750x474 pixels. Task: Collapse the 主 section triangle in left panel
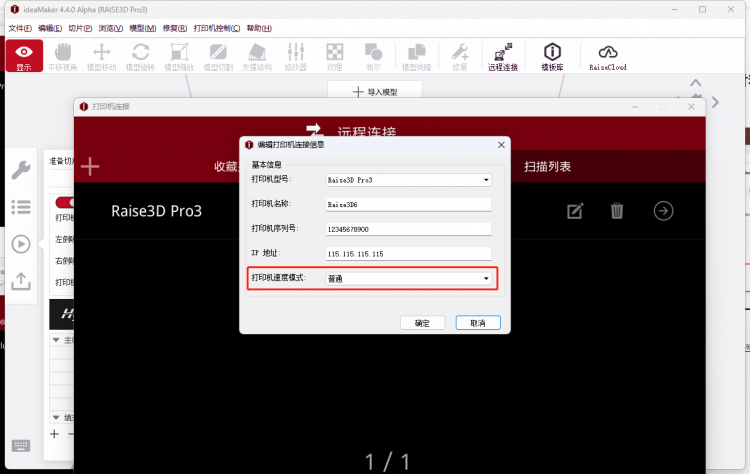point(56,340)
